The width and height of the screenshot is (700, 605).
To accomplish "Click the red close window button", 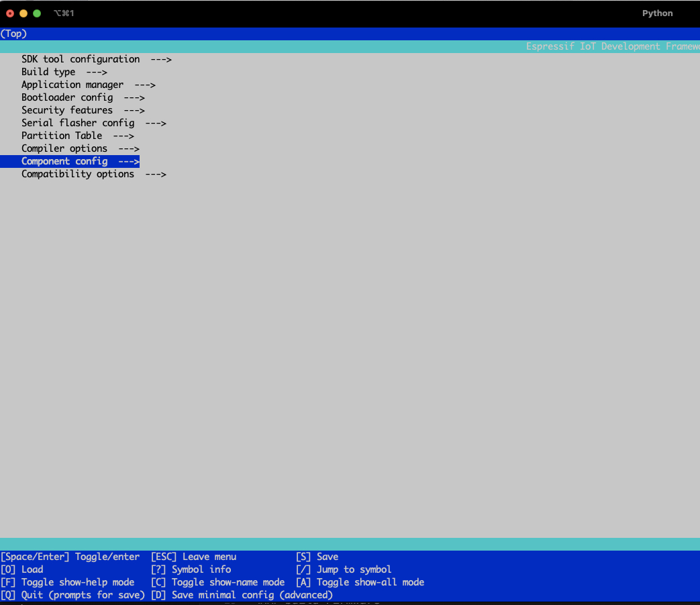I will click(10, 13).
